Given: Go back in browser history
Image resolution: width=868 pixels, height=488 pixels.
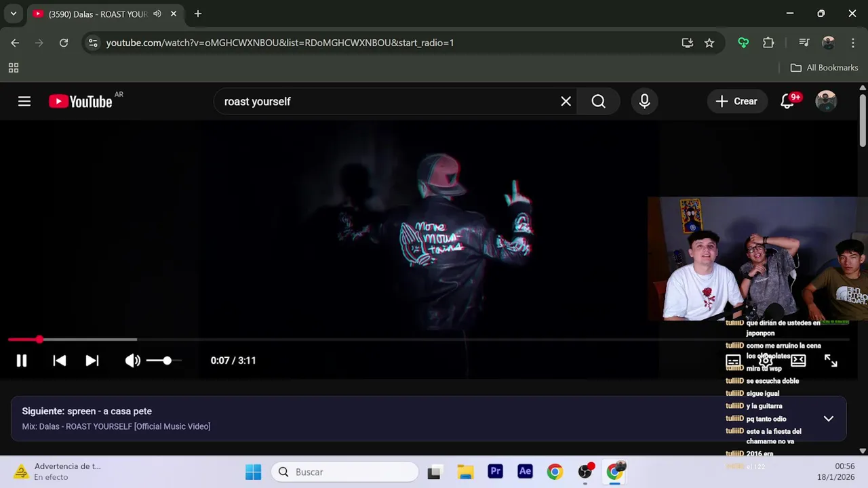Looking at the screenshot, I should tap(15, 43).
